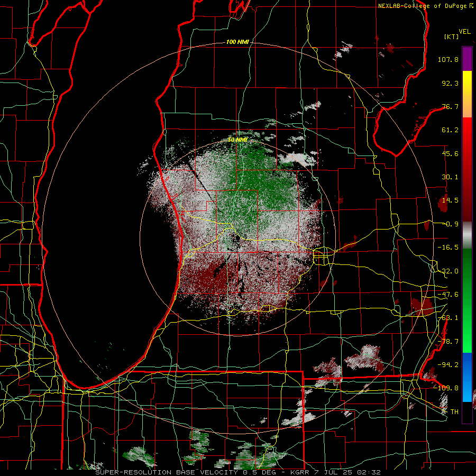The width and height of the screenshot is (476, 476).
Task: Select the -16.5 scale label
Action: pos(448,248)
